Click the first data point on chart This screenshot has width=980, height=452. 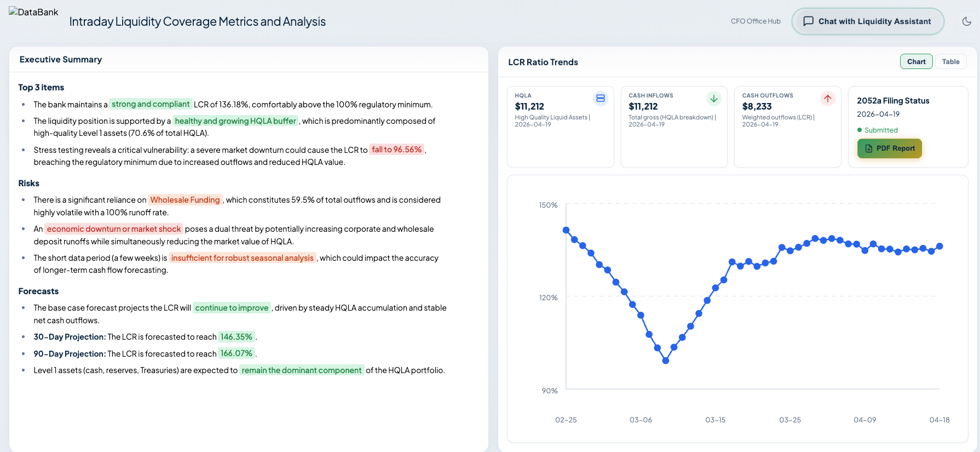point(566,230)
